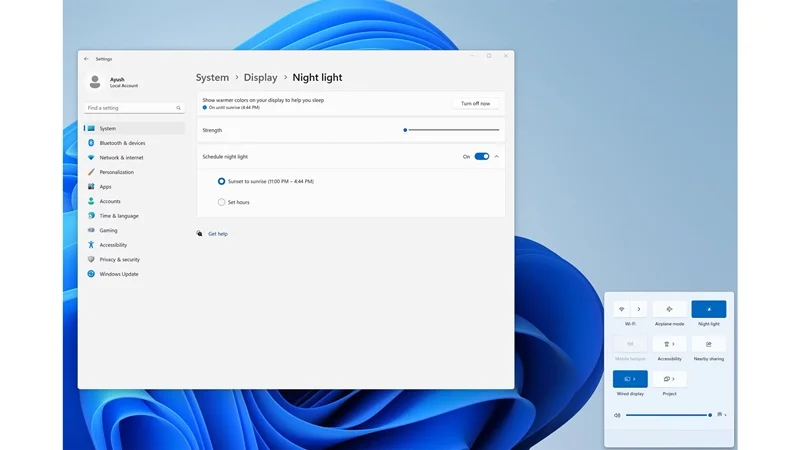Open the Project quick settings options
The image size is (800, 450).
[669, 379]
